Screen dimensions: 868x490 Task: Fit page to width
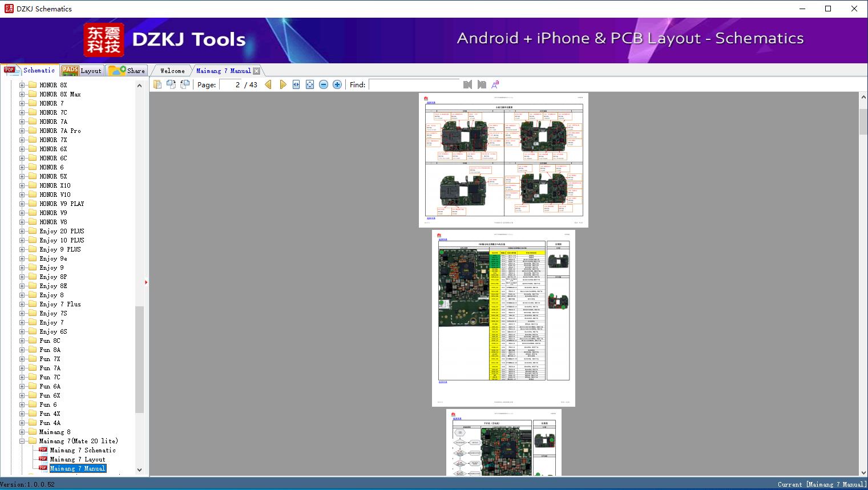pos(296,84)
